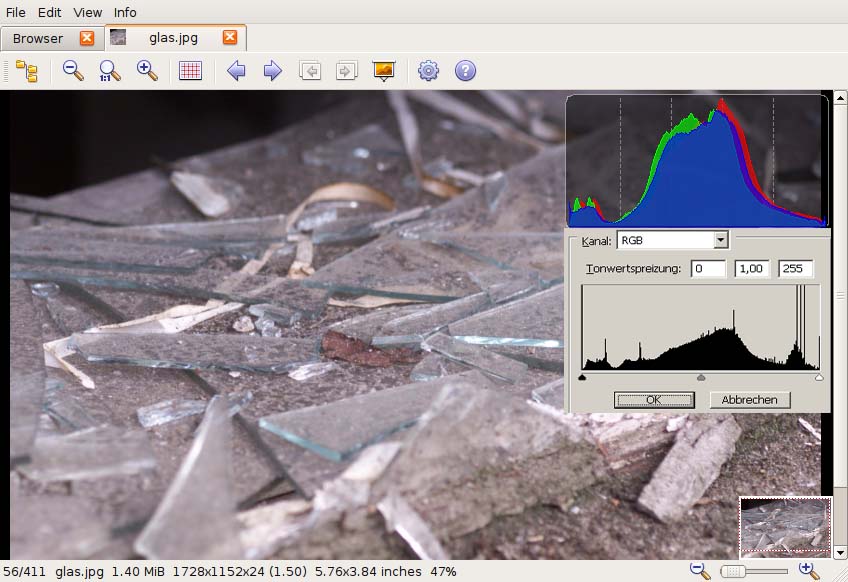The image size is (848, 582).
Task: Click the black point slider handle
Action: [582, 378]
